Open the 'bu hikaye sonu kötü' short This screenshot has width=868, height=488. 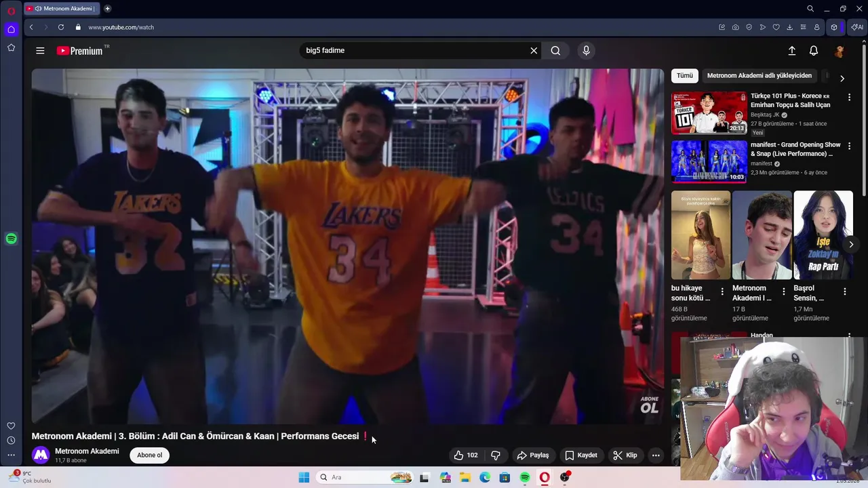tap(701, 235)
